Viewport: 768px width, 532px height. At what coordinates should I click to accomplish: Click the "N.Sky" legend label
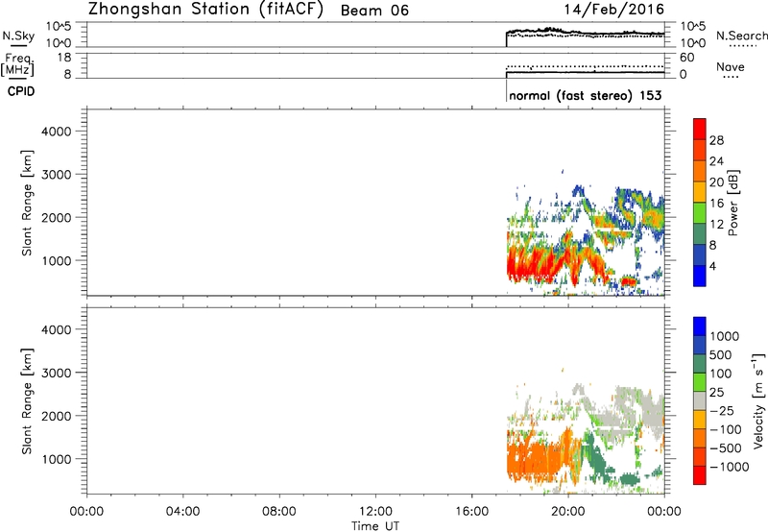[x=18, y=36]
